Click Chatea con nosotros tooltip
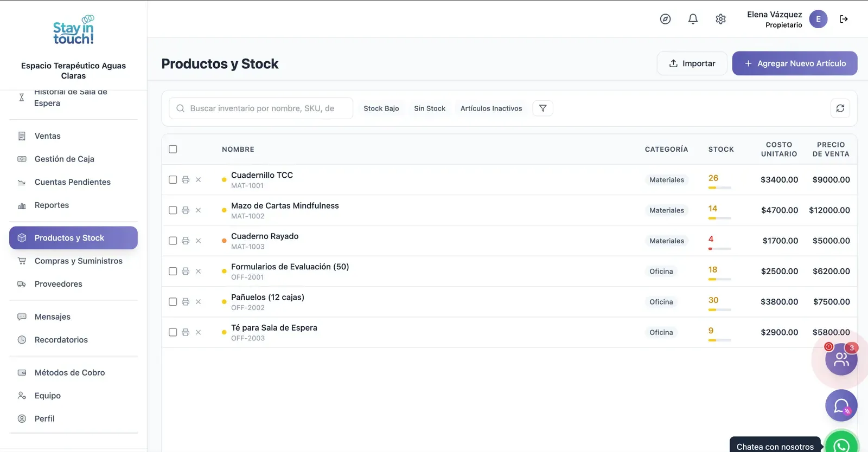Viewport: 868px width, 452px height. click(775, 446)
